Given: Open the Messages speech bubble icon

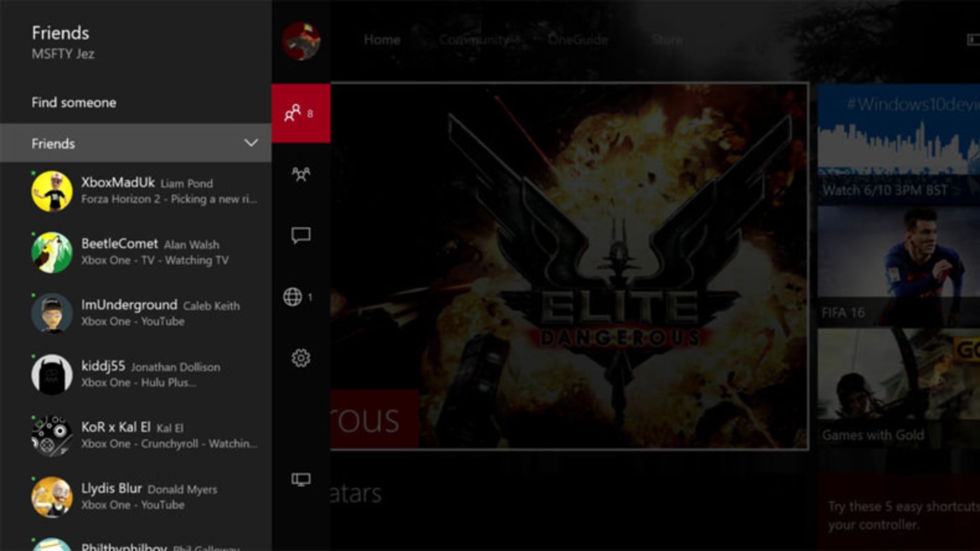Looking at the screenshot, I should [301, 235].
